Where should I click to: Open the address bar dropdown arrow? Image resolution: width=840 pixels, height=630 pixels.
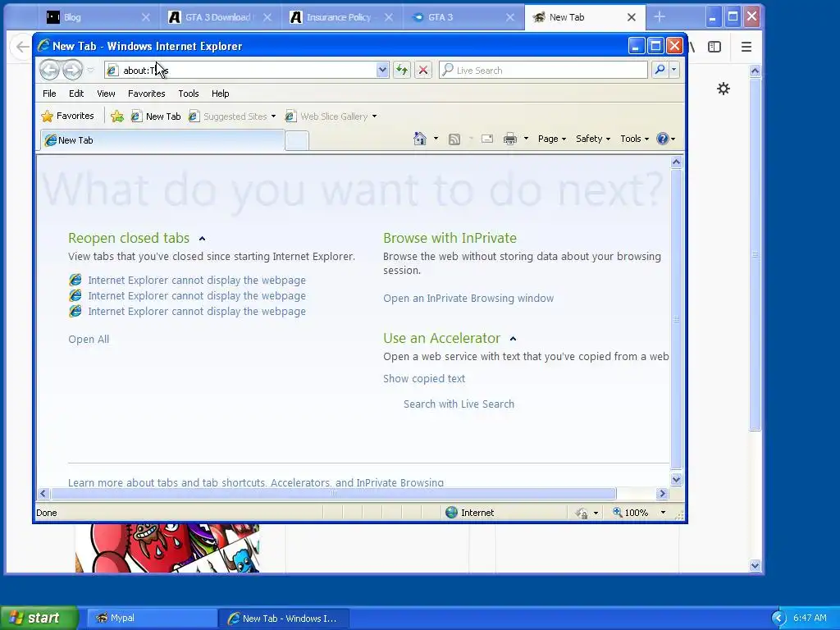point(382,70)
